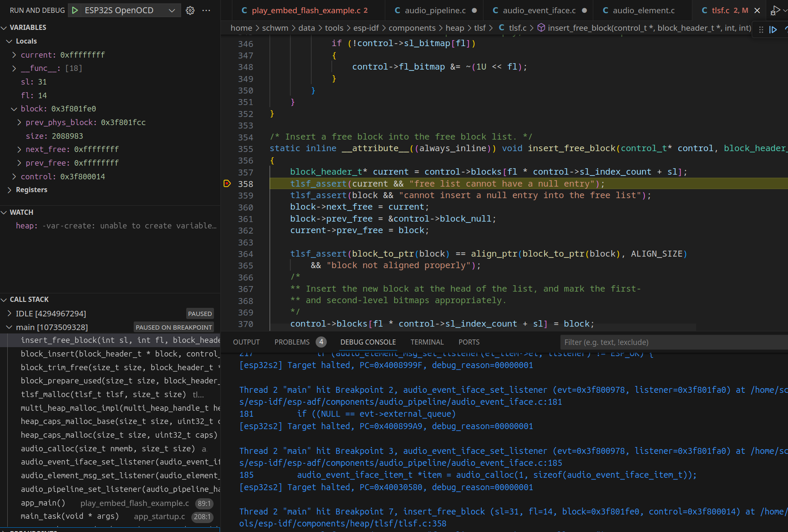Switch to audio_pipeline.c tab
This screenshot has height=532, width=788.
(x=436, y=10)
